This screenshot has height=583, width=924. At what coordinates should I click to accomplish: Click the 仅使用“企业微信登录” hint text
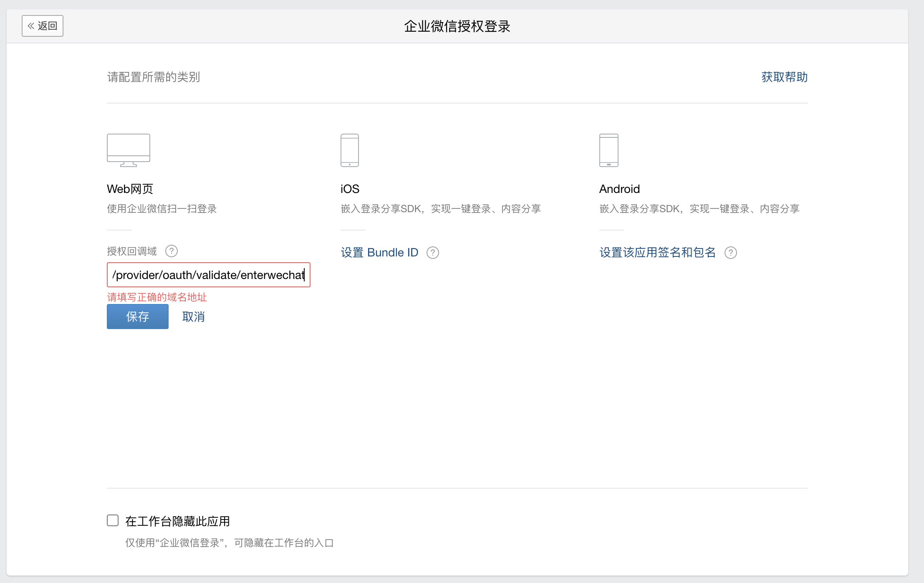(x=230, y=543)
